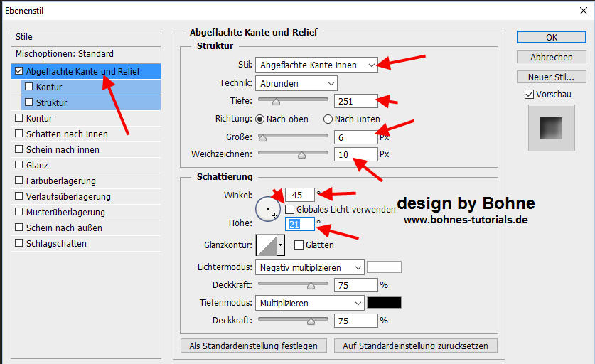Enable the Glätten checkbox
595x364 pixels.
[299, 245]
